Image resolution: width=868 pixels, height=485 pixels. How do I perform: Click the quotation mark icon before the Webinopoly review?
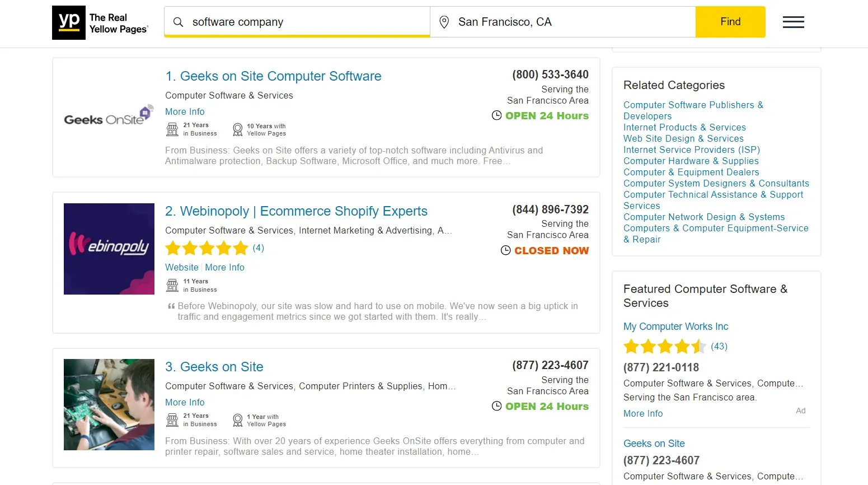[171, 306]
